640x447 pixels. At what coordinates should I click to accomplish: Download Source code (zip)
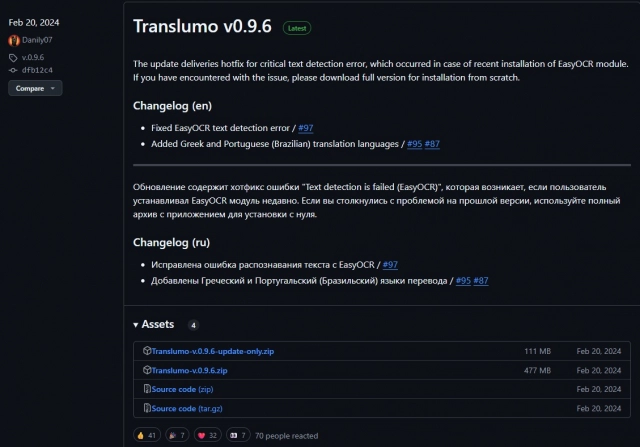[182, 389]
